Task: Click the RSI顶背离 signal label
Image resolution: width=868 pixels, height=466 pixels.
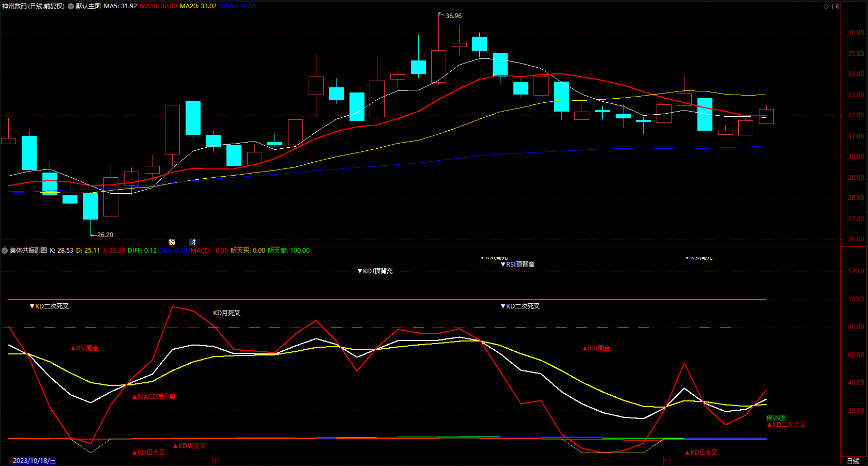Action: pos(517,265)
